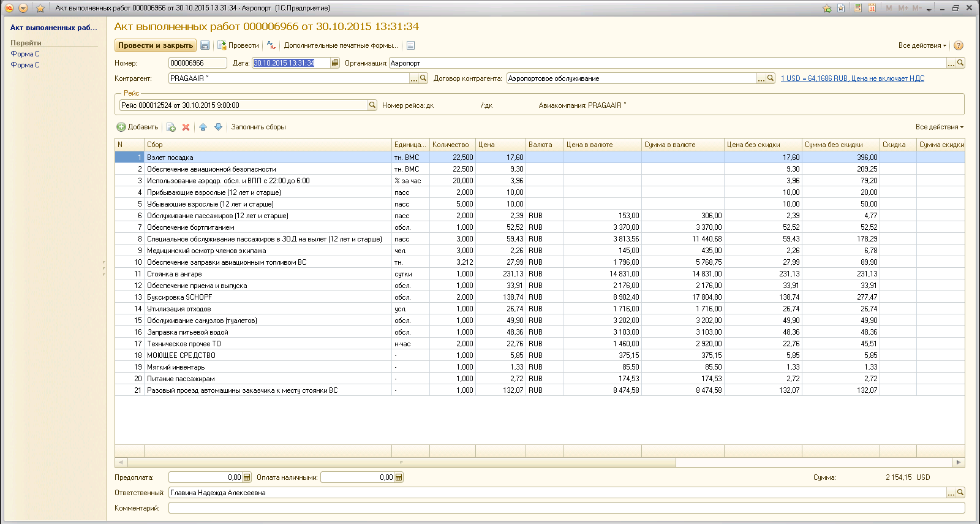The width and height of the screenshot is (980, 524).
Task: Click the Комментарий input field
Action: click(x=566, y=508)
